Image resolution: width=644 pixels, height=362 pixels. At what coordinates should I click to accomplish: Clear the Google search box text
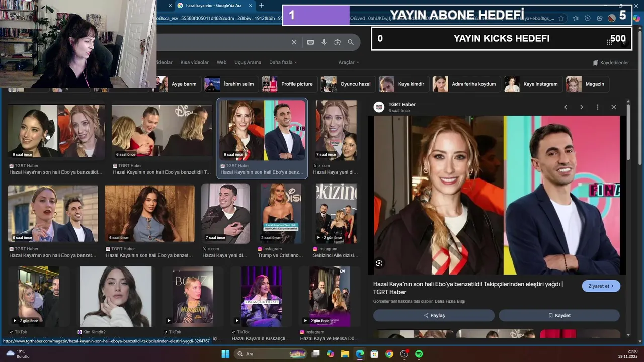point(294,42)
